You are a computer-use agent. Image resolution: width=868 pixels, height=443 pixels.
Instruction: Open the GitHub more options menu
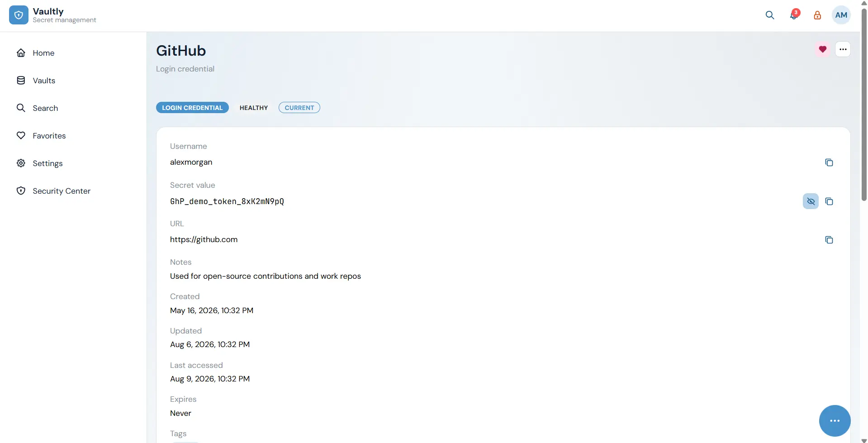coord(843,49)
